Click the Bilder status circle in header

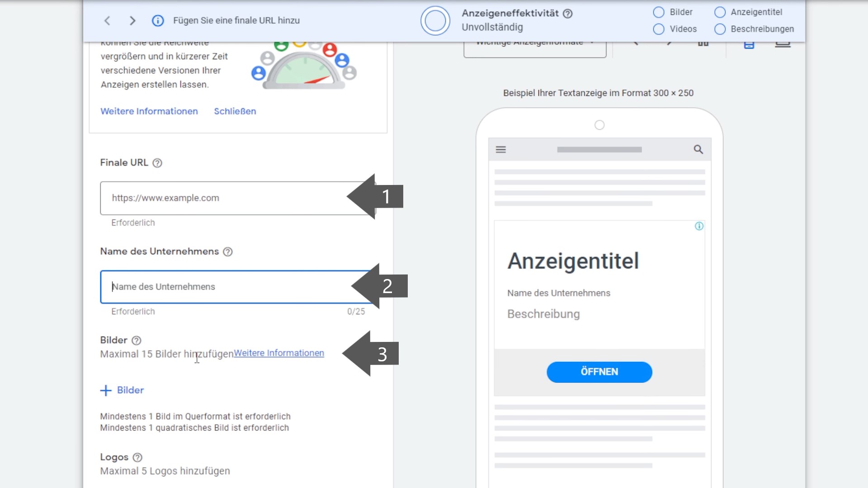pyautogui.click(x=659, y=12)
